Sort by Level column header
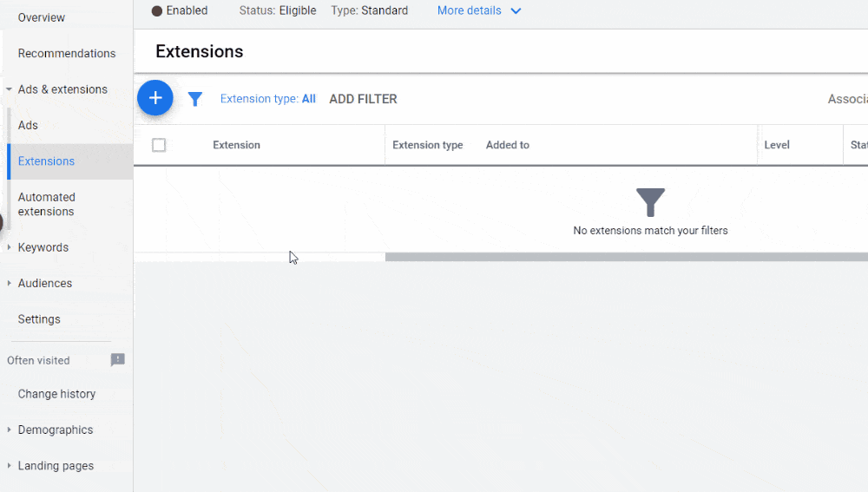The image size is (868, 492). click(x=777, y=145)
